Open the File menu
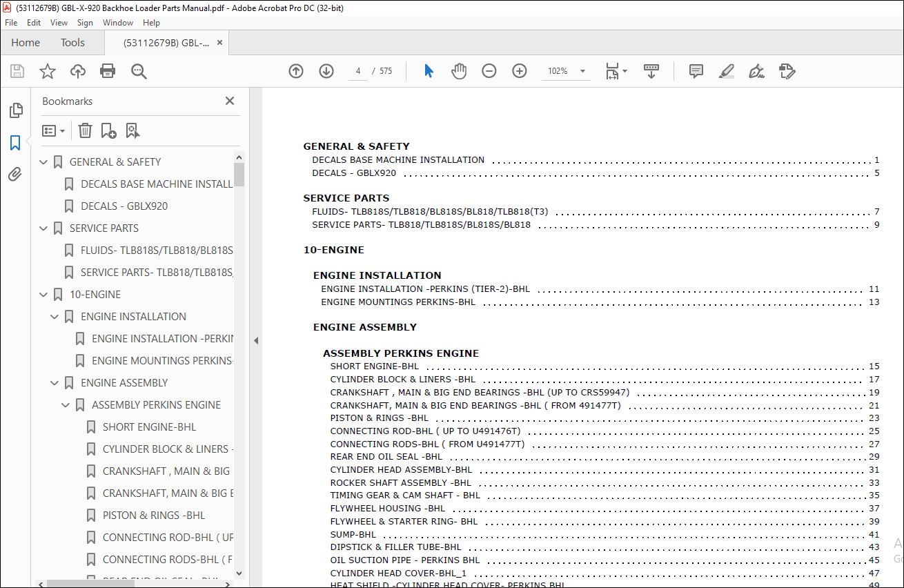904x588 pixels. tap(11, 23)
